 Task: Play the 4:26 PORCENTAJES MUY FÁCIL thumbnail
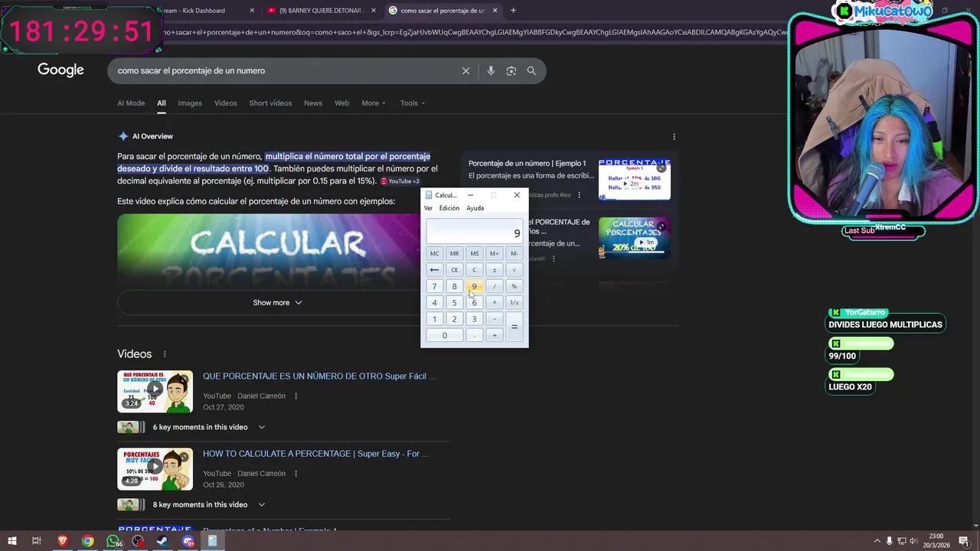(155, 469)
